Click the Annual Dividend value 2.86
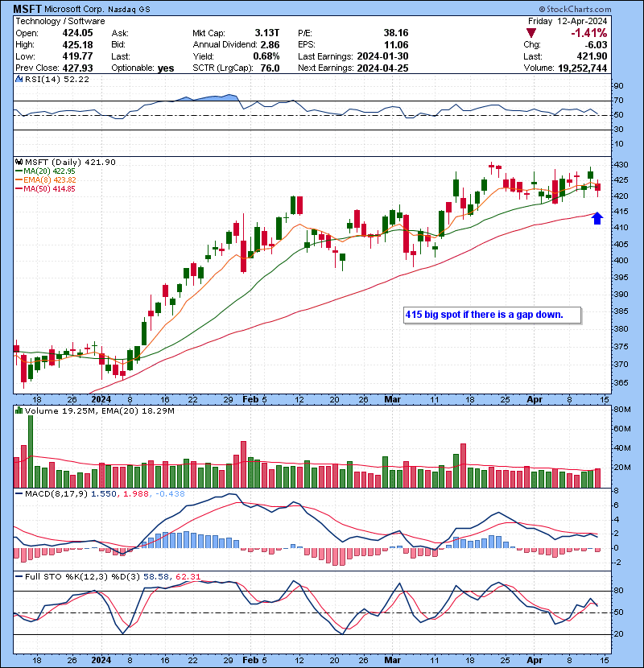The width and height of the screenshot is (644, 668). point(270,45)
